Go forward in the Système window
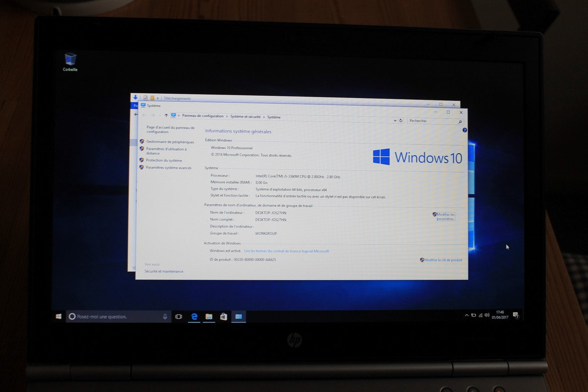 tap(152, 116)
